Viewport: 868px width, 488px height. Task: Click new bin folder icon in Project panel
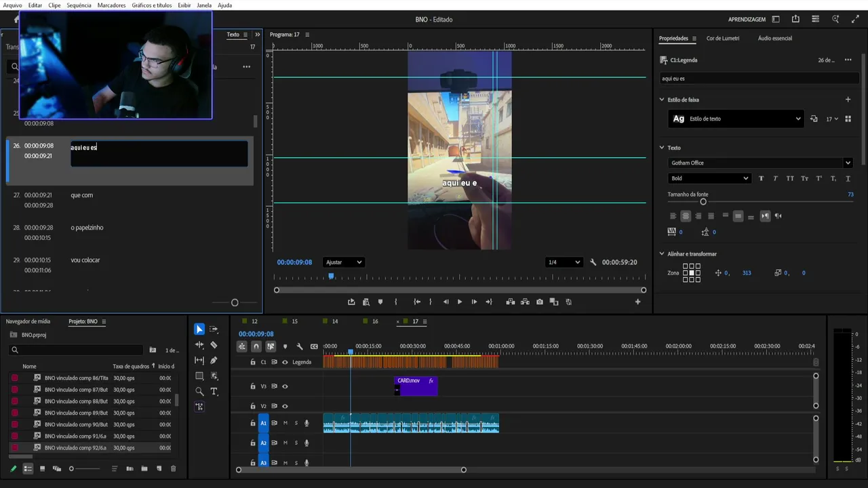[x=144, y=468]
